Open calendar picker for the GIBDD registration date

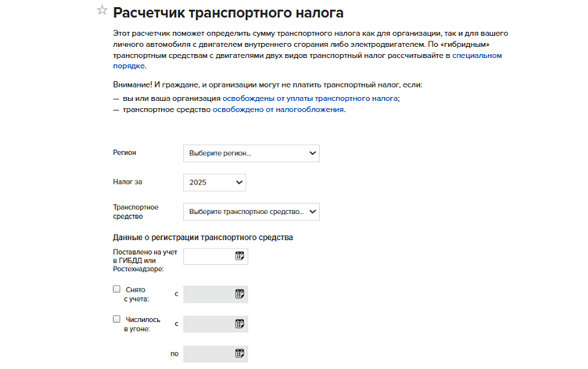click(x=240, y=256)
